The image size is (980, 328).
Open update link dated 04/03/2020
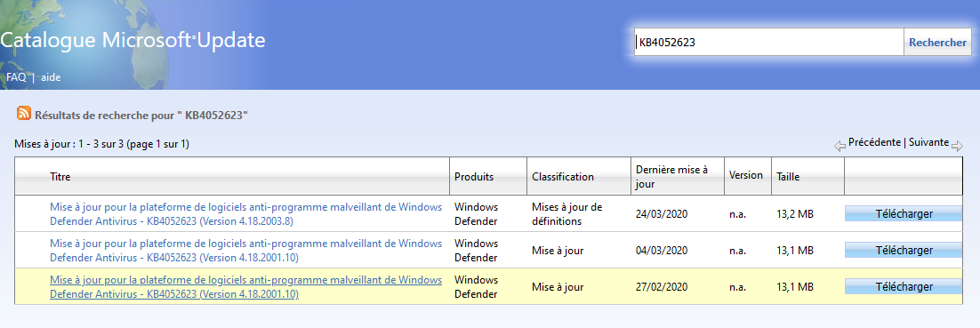click(245, 250)
